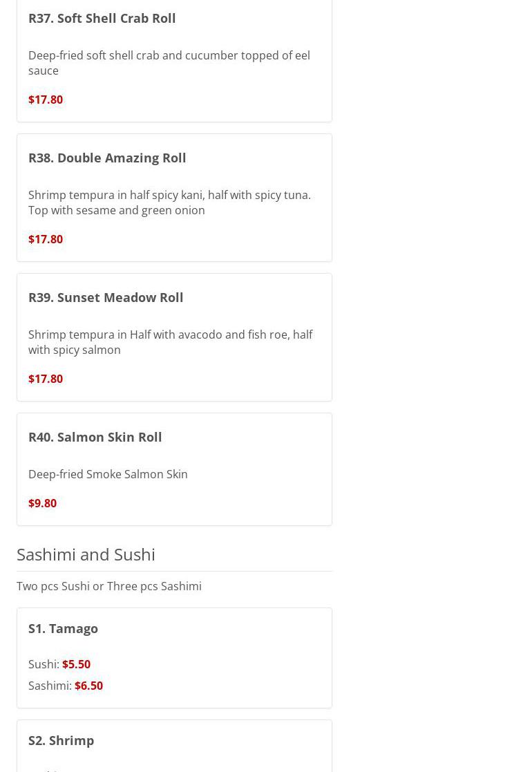
Task: Click the $17.80 price of Sunset Meadow Roll
Action: (x=46, y=379)
